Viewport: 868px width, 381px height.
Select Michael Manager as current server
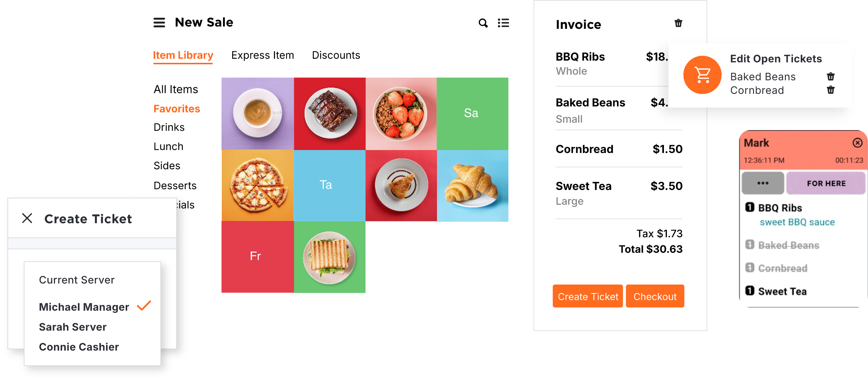(x=84, y=307)
